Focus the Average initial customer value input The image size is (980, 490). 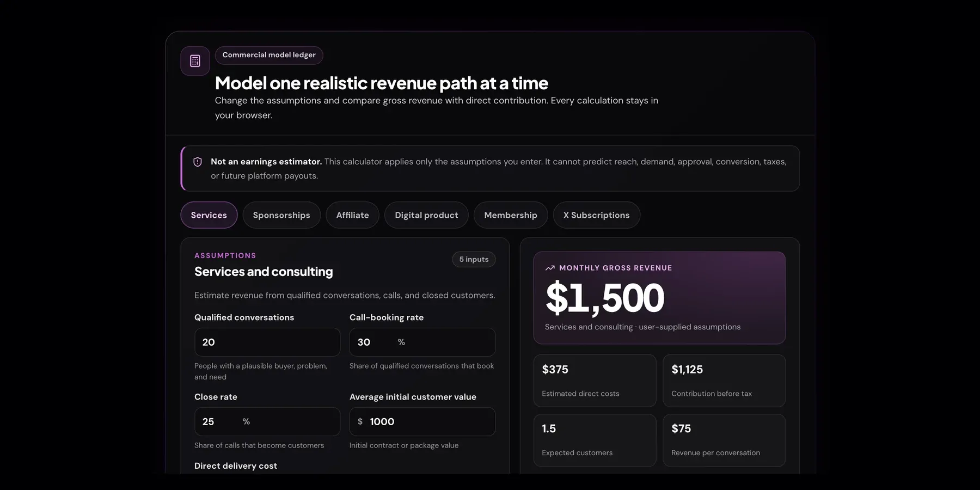pos(422,421)
